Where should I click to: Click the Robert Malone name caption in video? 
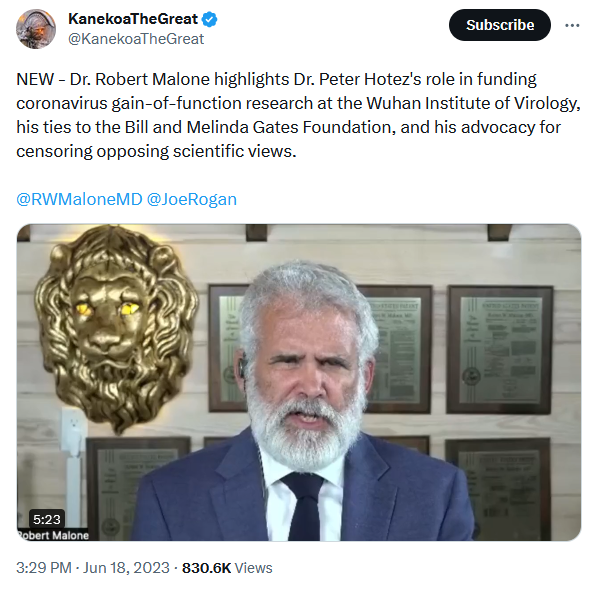[x=53, y=535]
